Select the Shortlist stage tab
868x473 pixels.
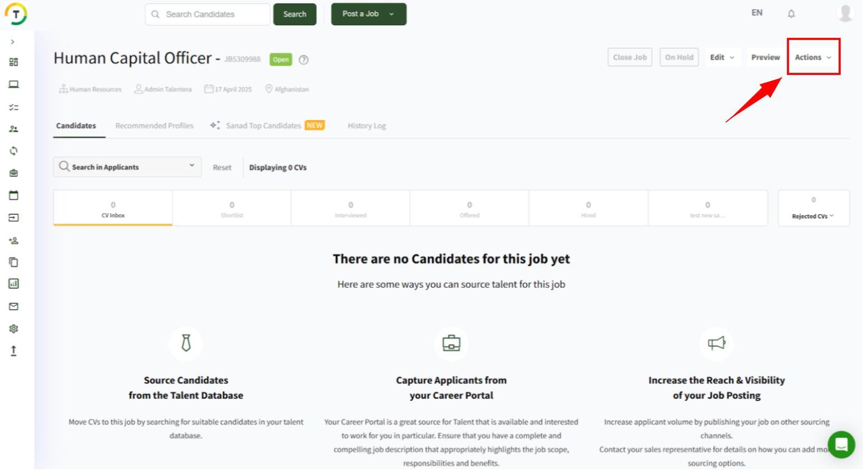click(x=232, y=208)
